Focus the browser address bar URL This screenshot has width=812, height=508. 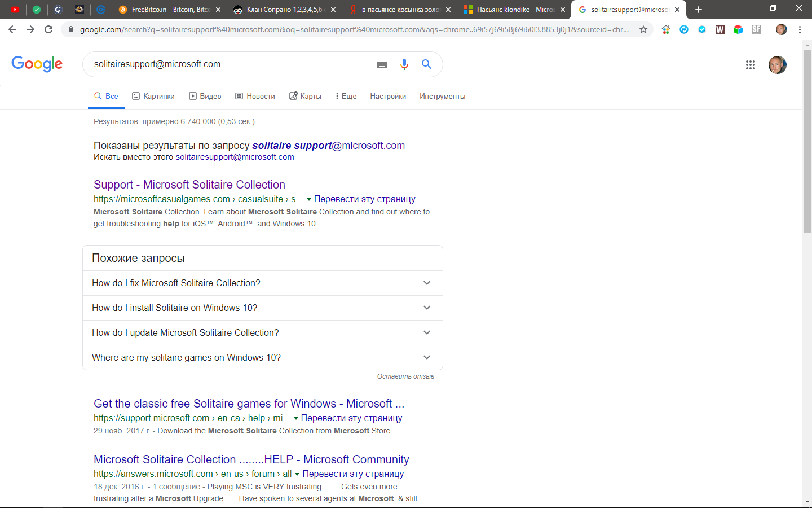tap(354, 29)
